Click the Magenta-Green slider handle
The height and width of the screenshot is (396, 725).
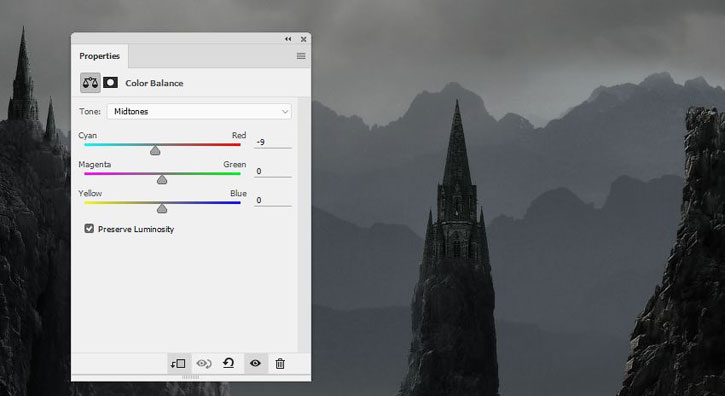click(x=162, y=179)
